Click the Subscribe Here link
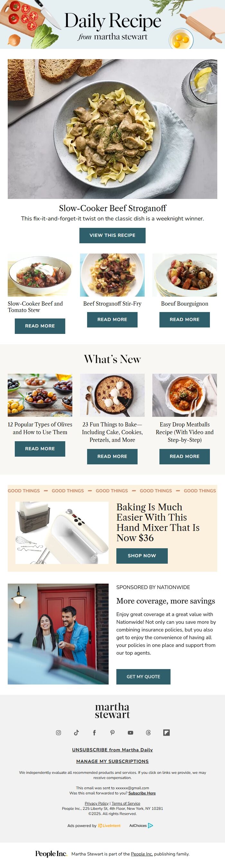This screenshot has width=225, height=868. tap(142, 793)
